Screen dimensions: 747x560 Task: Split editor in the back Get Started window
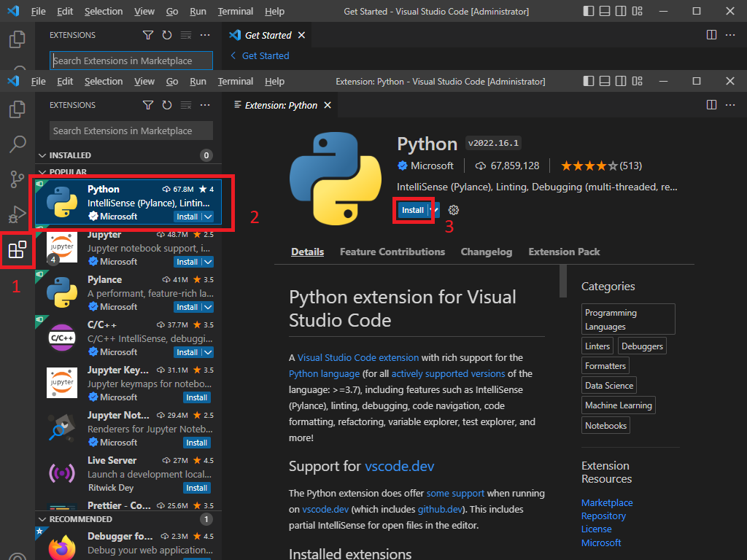(x=711, y=35)
